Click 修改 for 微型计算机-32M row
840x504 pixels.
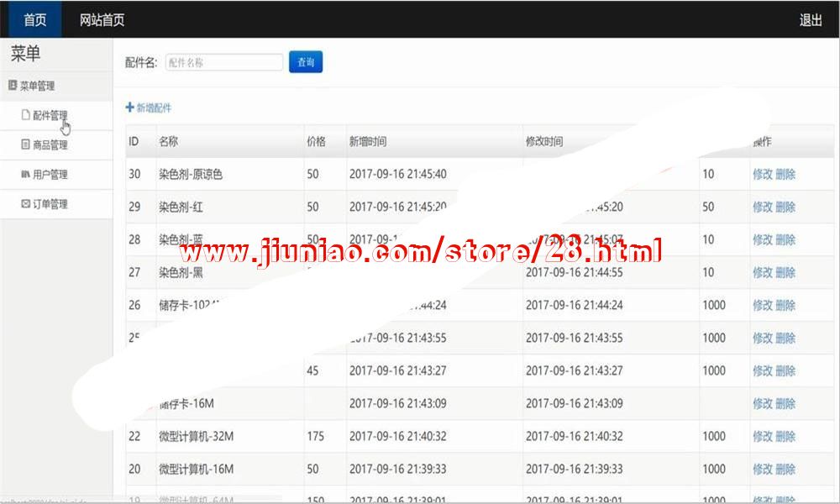(x=762, y=436)
